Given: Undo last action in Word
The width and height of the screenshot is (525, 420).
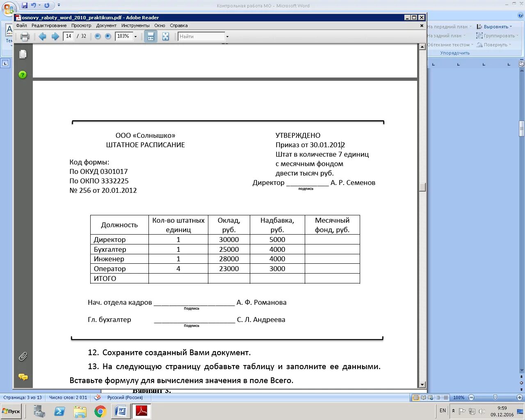Looking at the screenshot, I should 34,5.
